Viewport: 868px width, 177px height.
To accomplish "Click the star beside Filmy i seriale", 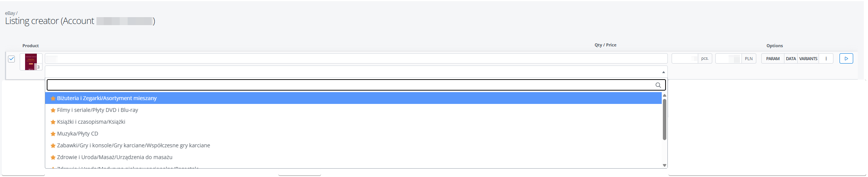I will coord(53,110).
